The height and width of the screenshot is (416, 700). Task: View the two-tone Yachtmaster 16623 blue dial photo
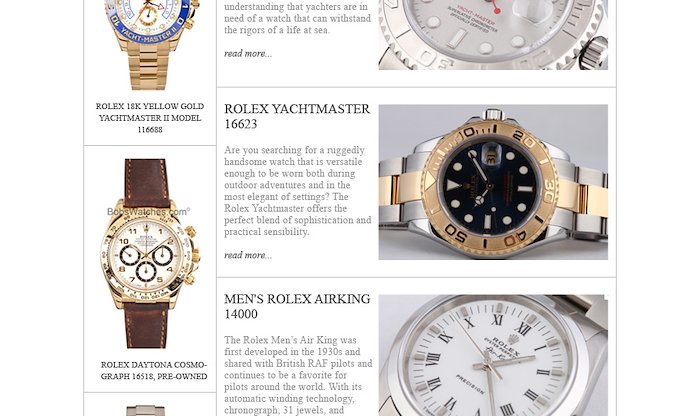tap(493, 182)
